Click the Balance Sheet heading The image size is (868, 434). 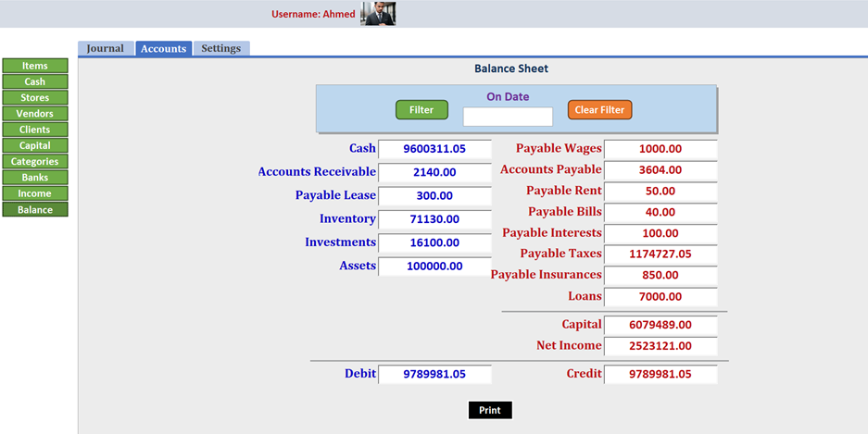pyautogui.click(x=511, y=68)
